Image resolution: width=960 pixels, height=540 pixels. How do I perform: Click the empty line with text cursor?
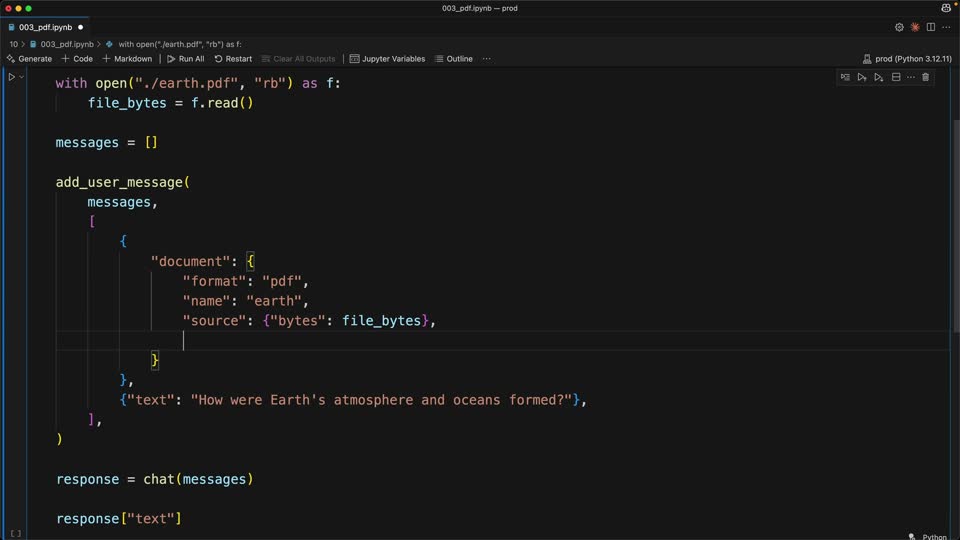[x=502, y=340]
